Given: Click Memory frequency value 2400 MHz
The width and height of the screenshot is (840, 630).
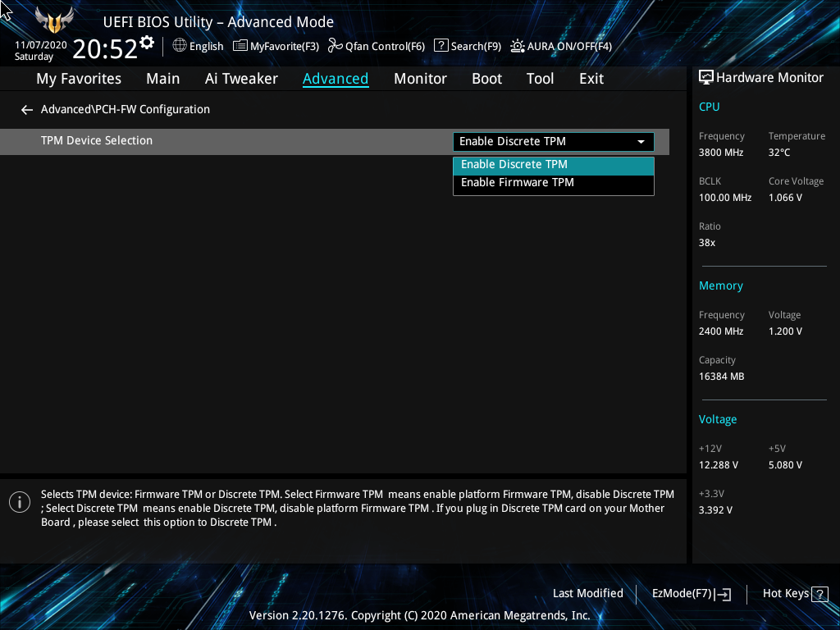Looking at the screenshot, I should click(720, 331).
